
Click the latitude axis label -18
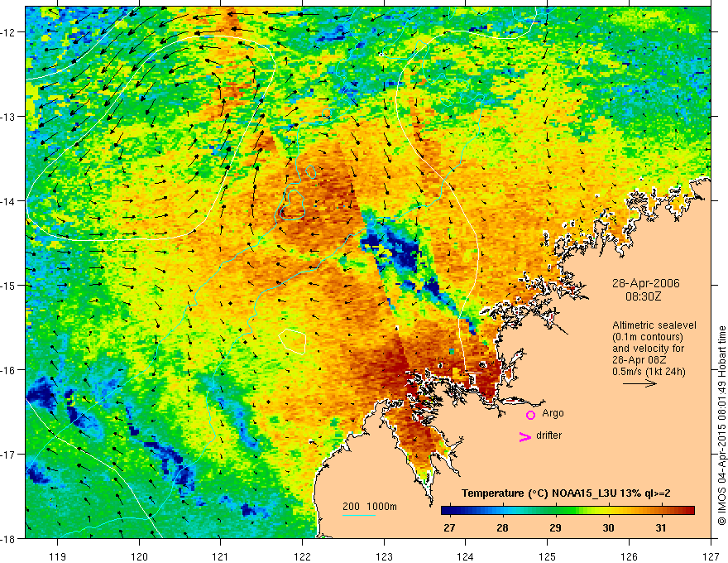pyautogui.click(x=9, y=538)
